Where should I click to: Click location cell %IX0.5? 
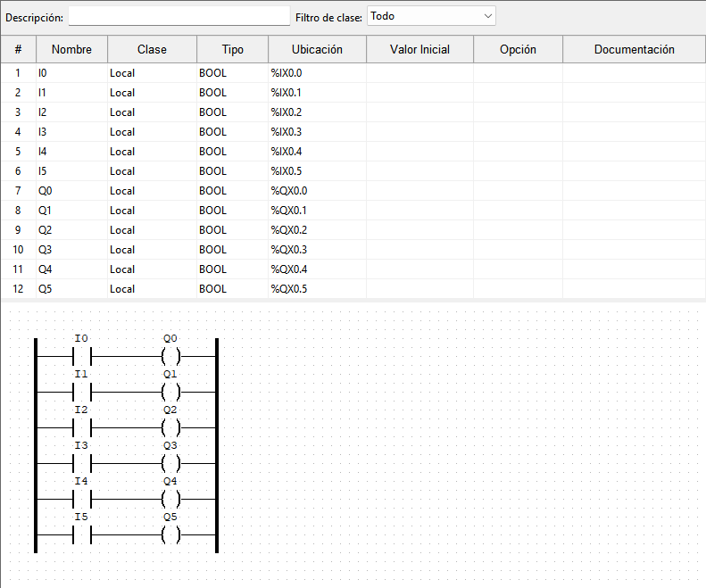coord(317,171)
